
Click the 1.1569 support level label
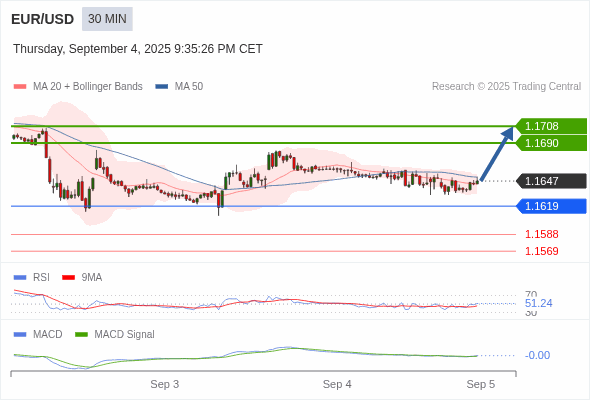[x=542, y=251]
